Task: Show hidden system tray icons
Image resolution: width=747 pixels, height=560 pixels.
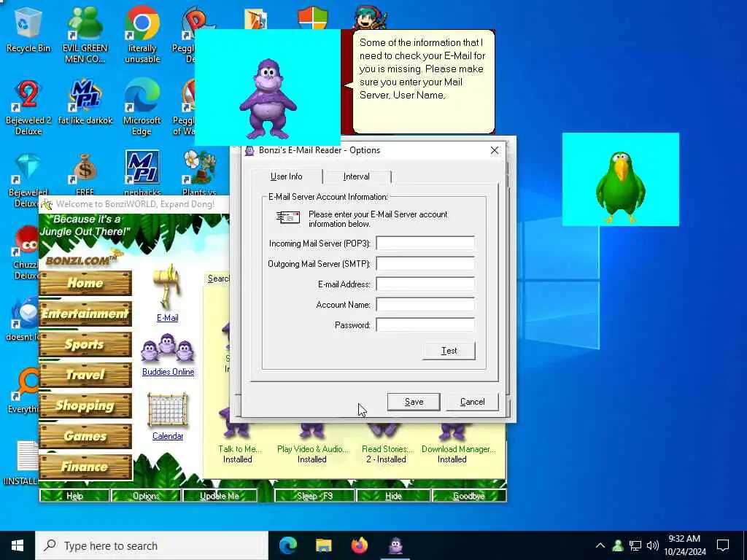Action: point(600,545)
